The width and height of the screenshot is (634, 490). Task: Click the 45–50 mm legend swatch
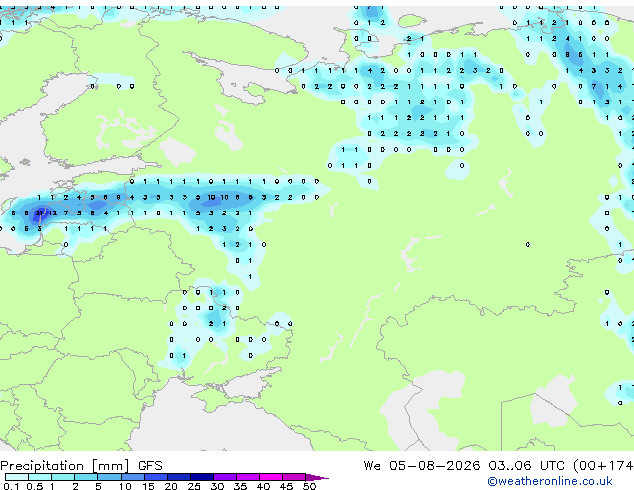294,477
